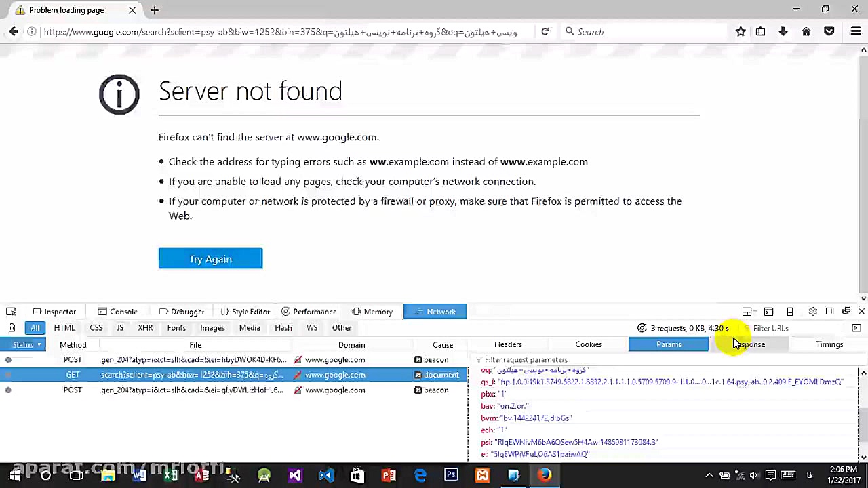Toggle the Fonts request filter

(x=176, y=328)
